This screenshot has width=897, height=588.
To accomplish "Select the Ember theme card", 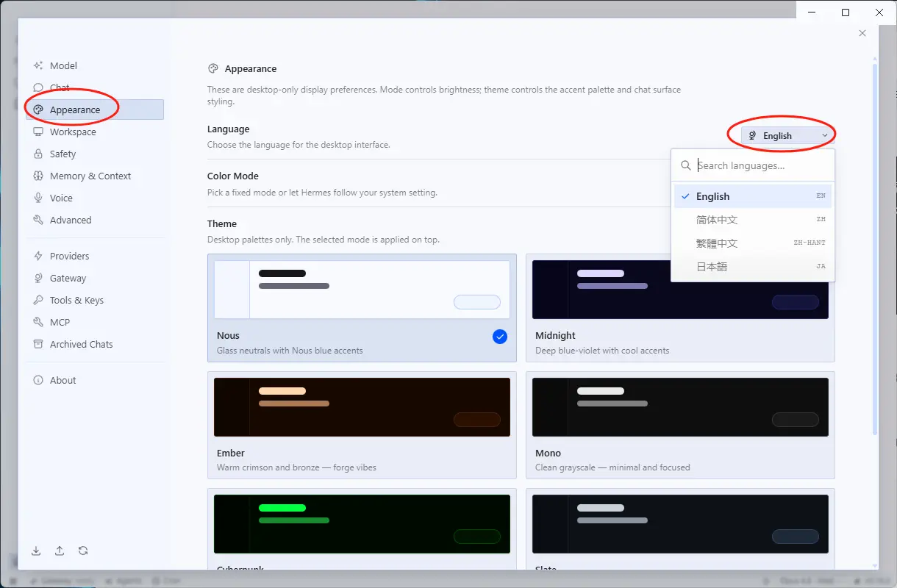I will pyautogui.click(x=362, y=426).
